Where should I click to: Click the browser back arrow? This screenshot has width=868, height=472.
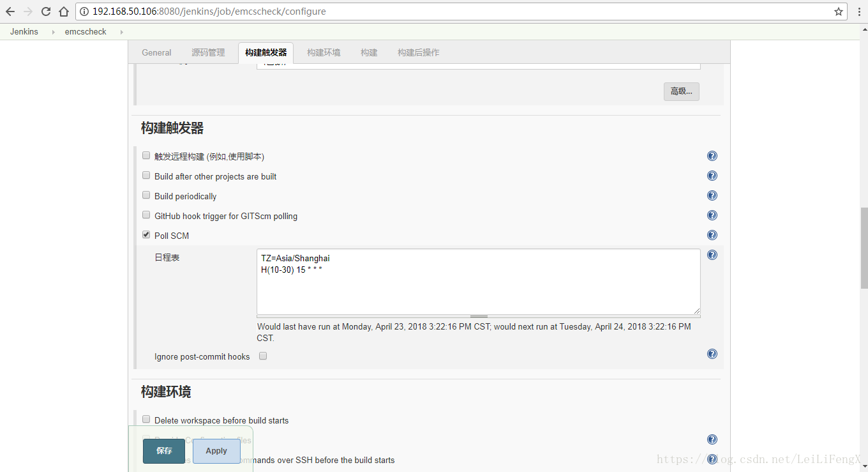pos(10,11)
